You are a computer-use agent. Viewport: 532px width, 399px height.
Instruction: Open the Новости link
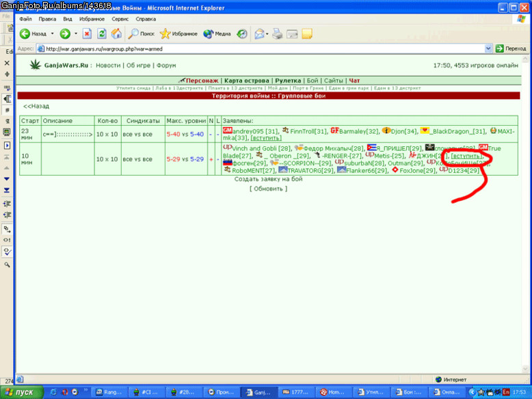tap(108, 65)
